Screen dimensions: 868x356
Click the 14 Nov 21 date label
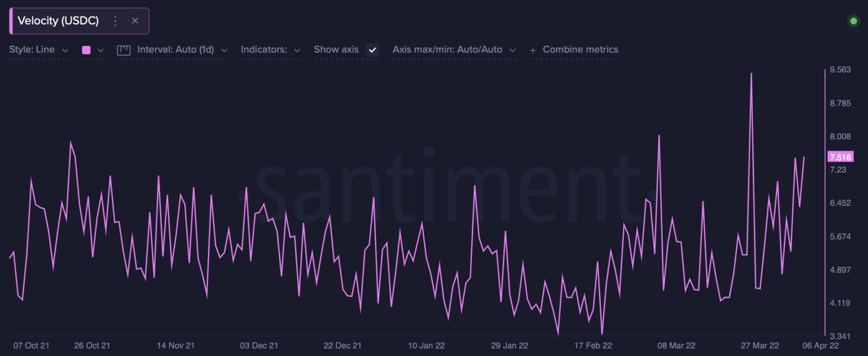tap(176, 346)
